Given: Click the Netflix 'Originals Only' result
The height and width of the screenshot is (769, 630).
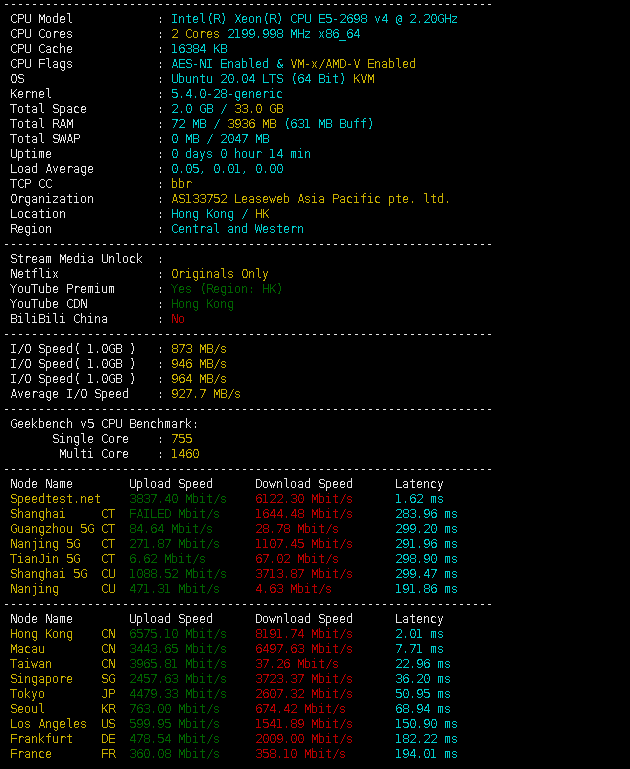Looking at the screenshot, I should 219,274.
